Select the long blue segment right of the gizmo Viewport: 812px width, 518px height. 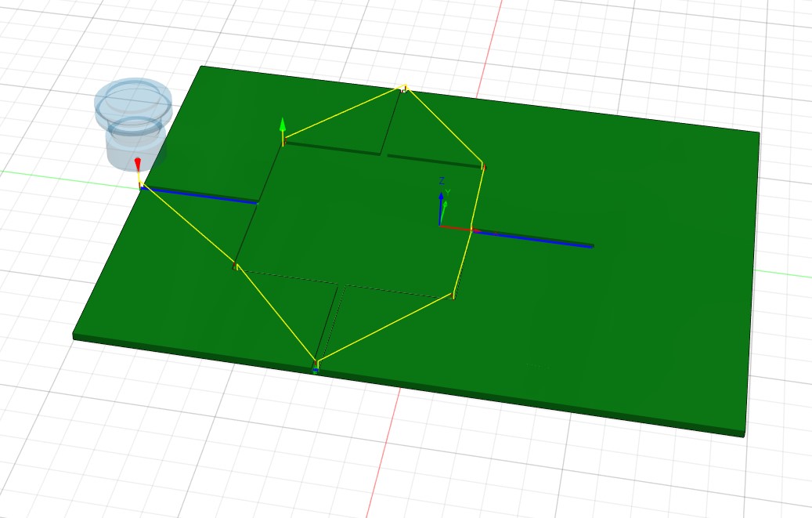(x=534, y=239)
